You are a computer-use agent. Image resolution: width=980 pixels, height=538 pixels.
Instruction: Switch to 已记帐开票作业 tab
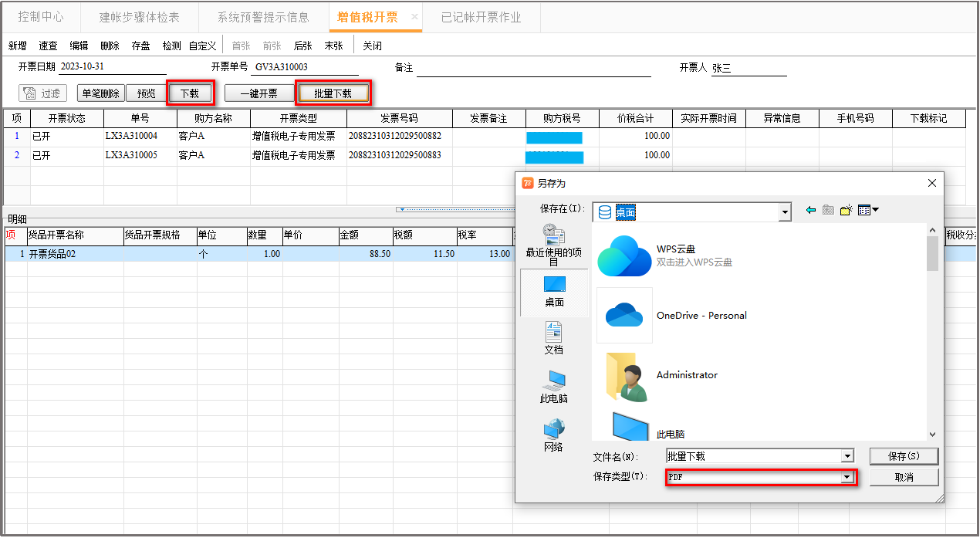pos(481,17)
